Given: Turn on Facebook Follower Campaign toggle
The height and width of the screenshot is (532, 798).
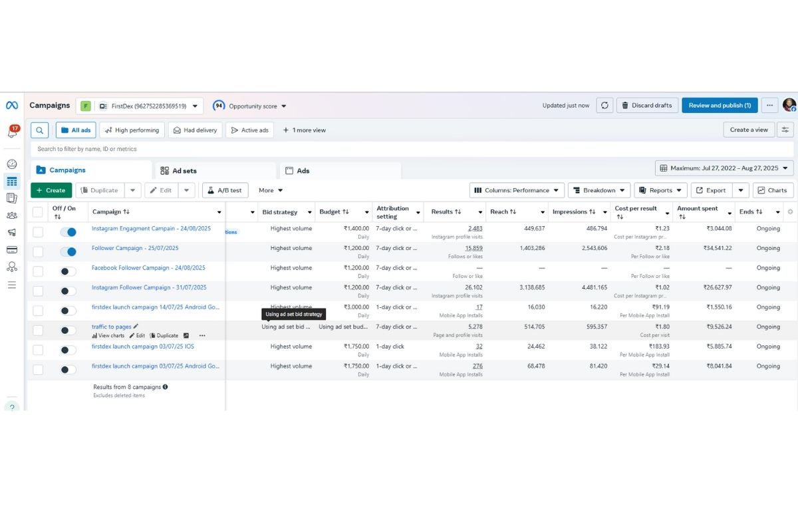Looking at the screenshot, I should pos(68,271).
